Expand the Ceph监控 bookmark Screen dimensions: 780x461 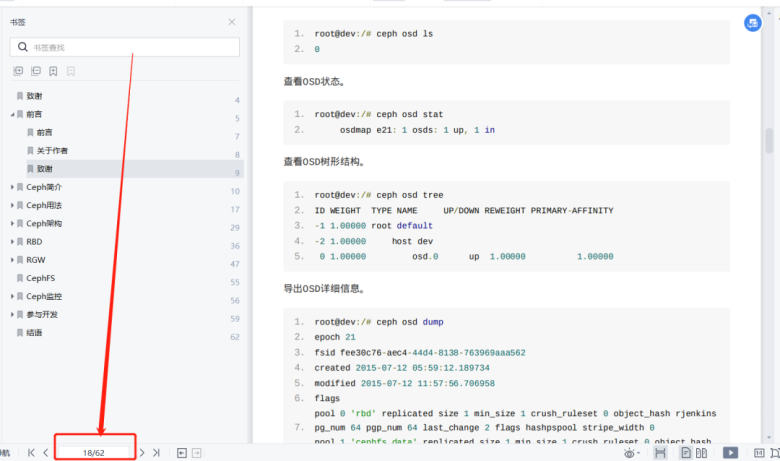(x=12, y=296)
